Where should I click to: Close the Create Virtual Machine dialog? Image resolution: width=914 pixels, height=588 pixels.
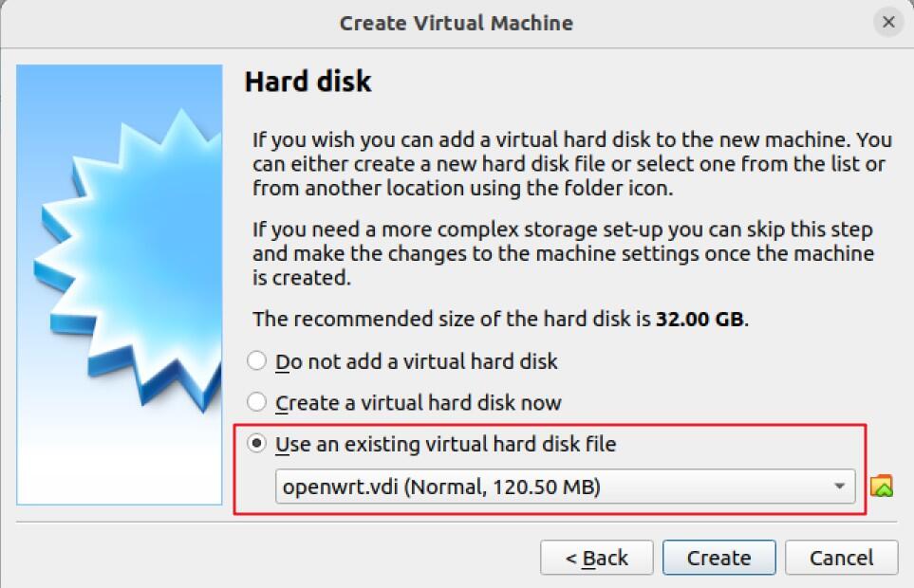point(888,22)
